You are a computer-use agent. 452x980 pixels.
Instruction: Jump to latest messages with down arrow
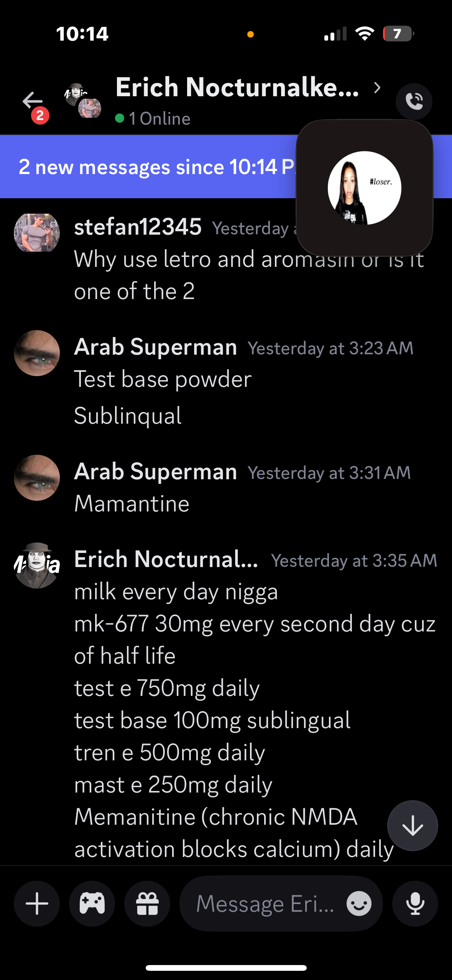click(x=413, y=825)
